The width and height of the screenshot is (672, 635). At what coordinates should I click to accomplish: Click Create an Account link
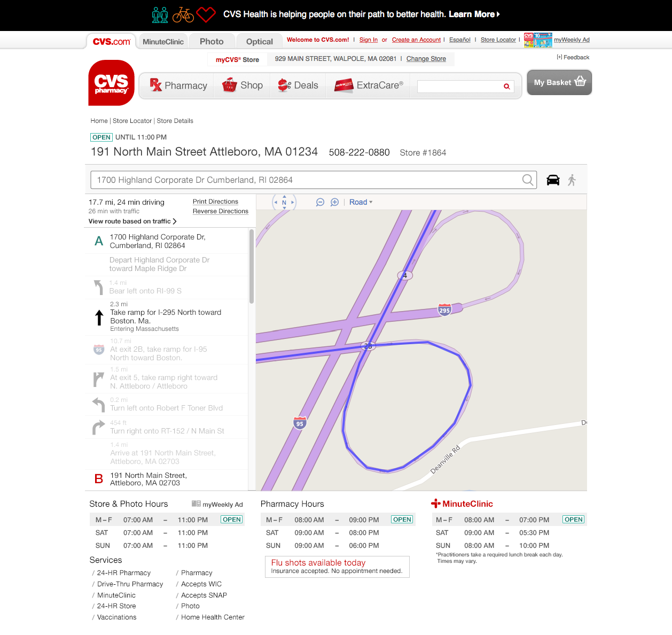pos(416,40)
